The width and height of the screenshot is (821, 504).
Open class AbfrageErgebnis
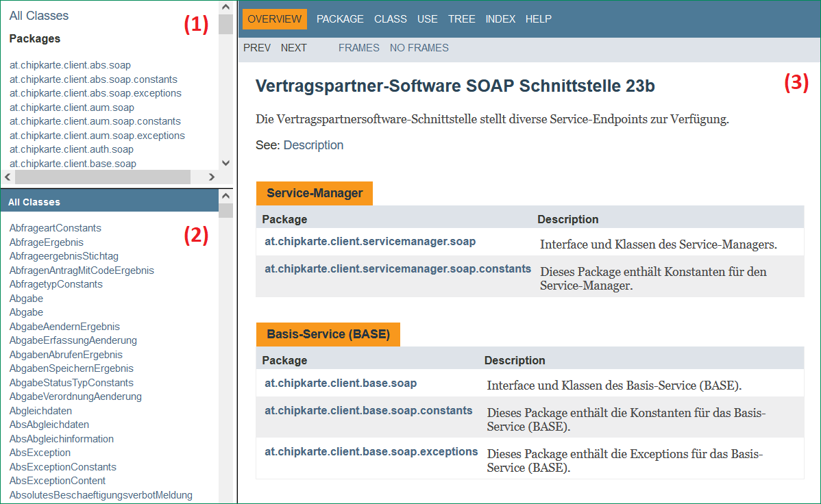(x=46, y=242)
